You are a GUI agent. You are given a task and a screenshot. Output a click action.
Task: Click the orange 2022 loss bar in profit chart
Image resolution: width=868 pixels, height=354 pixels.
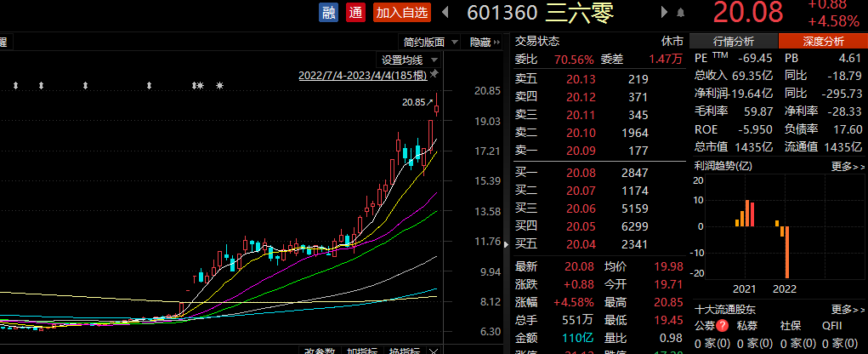point(787,251)
